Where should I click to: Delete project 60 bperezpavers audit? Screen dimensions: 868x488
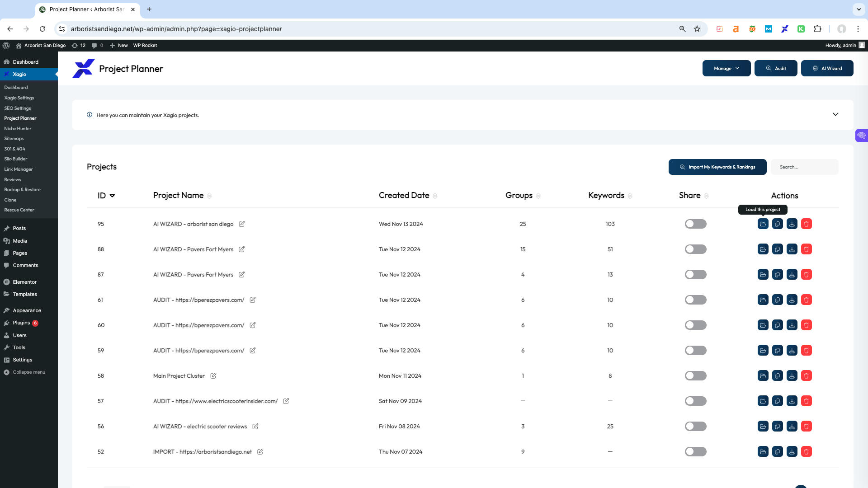(806, 325)
